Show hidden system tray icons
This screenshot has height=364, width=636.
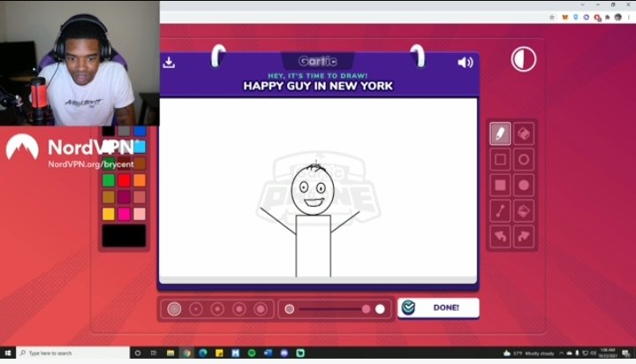point(562,353)
